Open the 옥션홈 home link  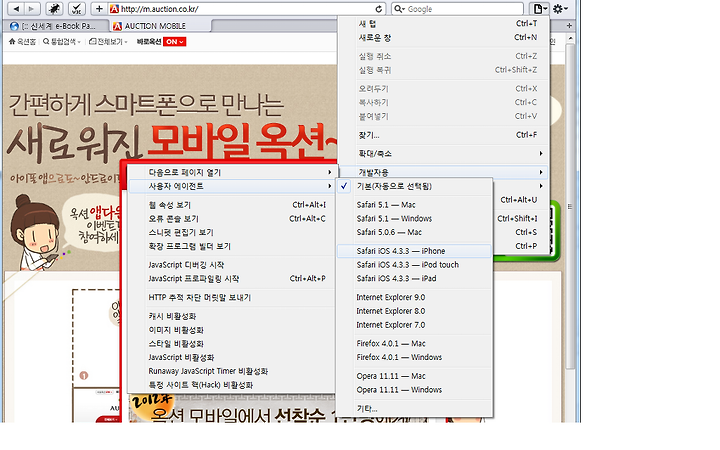(22, 42)
